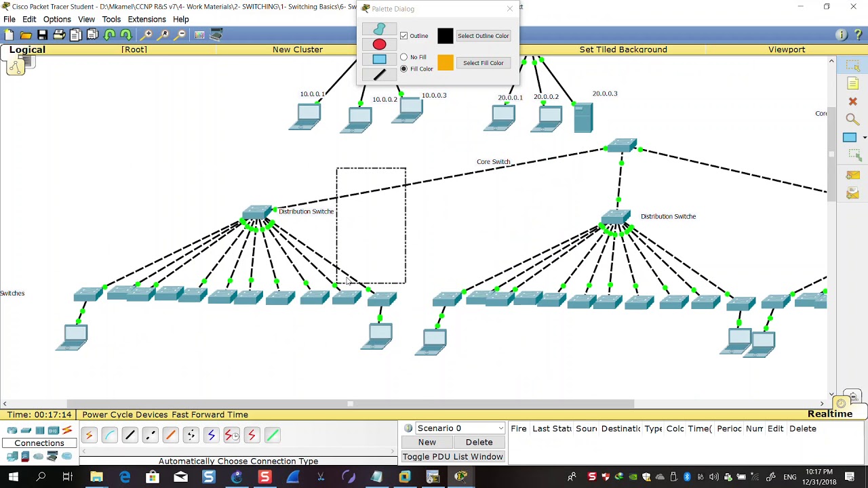
Task: Click the Copy toolbar icon
Action: click(75, 35)
